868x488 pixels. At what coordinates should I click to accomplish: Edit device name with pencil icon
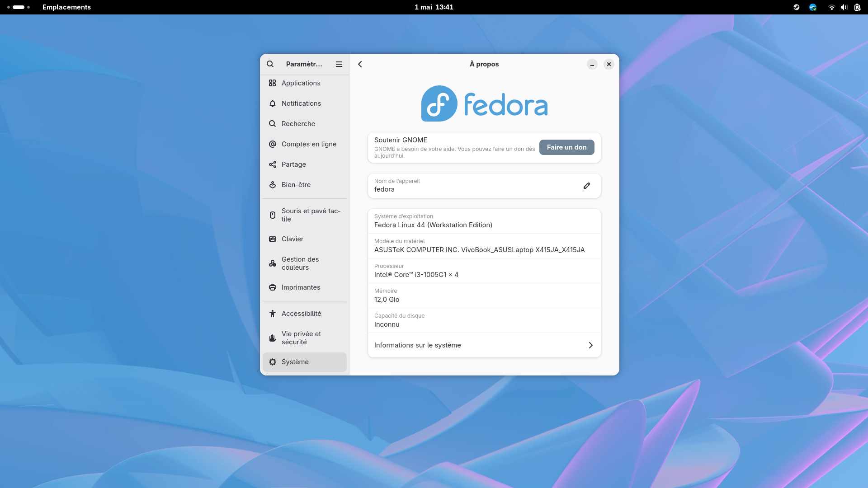[x=587, y=186]
